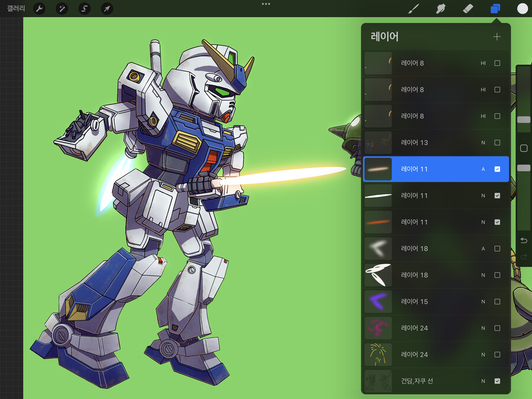Hide the selected 레이어 11 layer

(497, 169)
